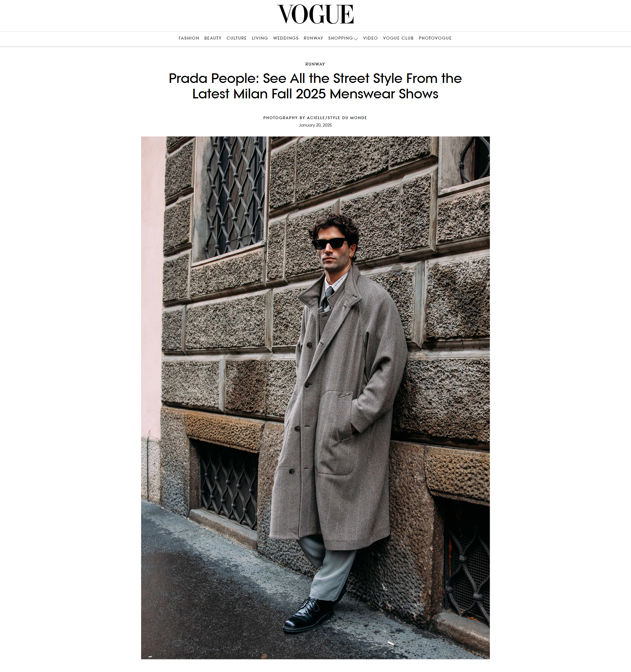Open the Living nav item
631x672 pixels.
260,38
